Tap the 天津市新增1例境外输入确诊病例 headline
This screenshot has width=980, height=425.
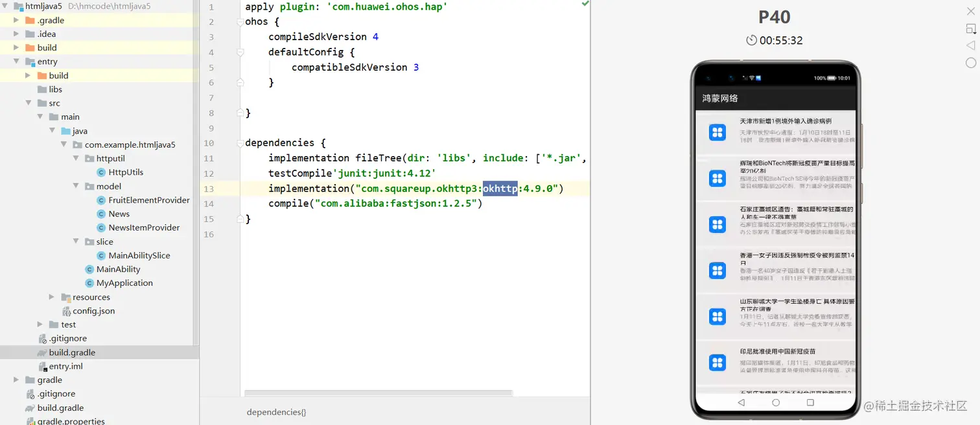[x=786, y=121]
